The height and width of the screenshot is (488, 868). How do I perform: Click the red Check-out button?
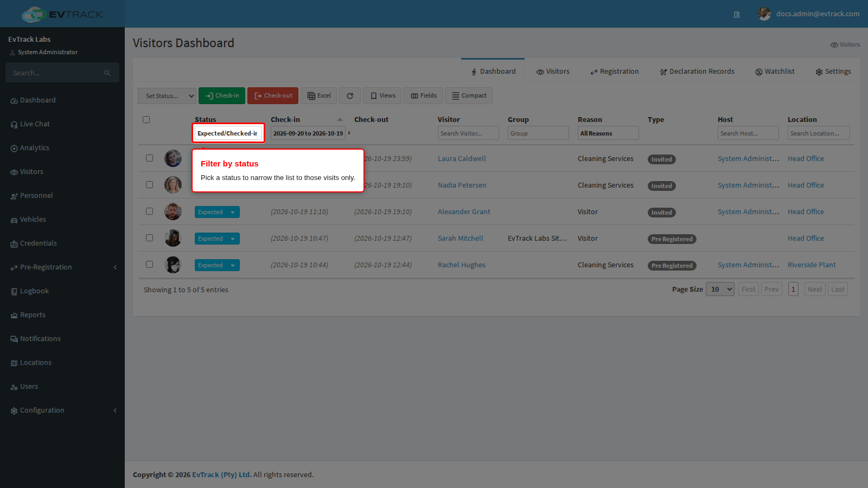[x=273, y=96]
